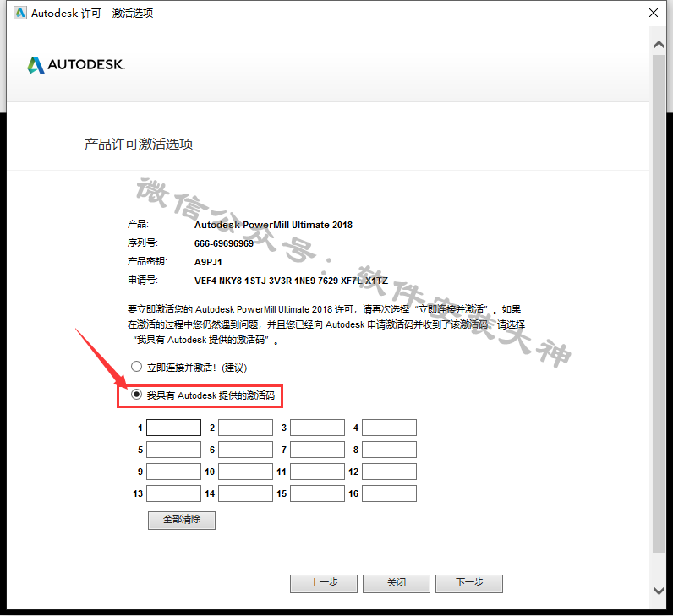Click activation code field 3
This screenshot has height=616, width=673.
[x=317, y=428]
